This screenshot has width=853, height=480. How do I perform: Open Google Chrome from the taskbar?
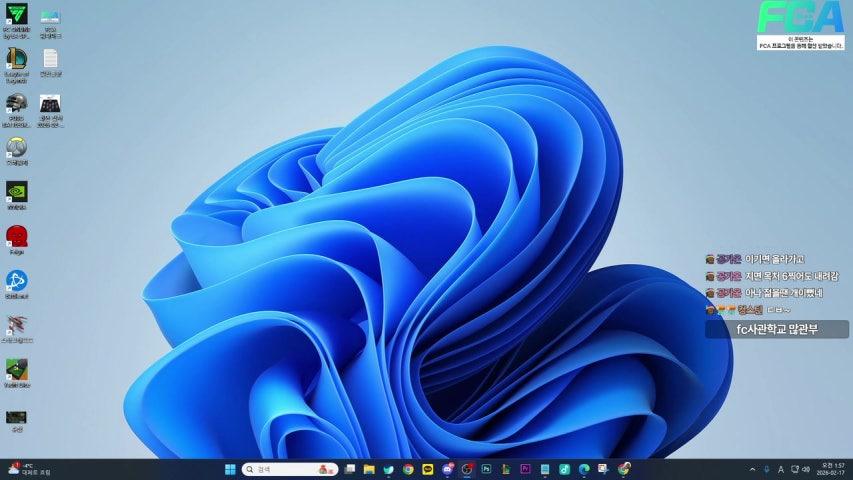pos(408,469)
